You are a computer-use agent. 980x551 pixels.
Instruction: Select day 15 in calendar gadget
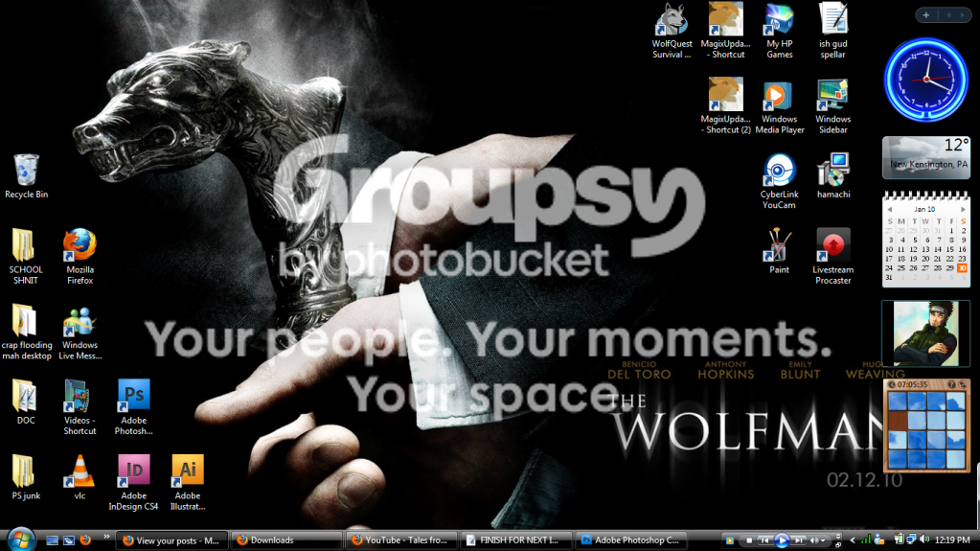click(x=950, y=249)
